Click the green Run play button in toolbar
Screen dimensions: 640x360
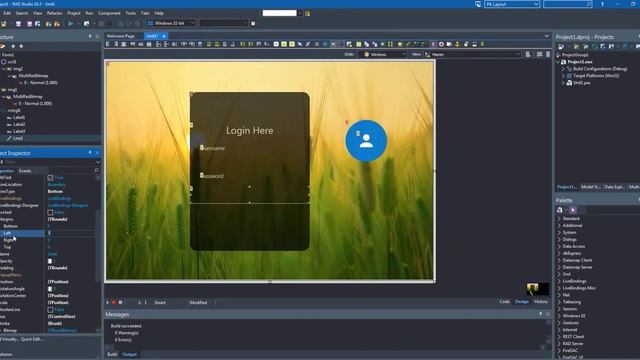tap(71, 24)
